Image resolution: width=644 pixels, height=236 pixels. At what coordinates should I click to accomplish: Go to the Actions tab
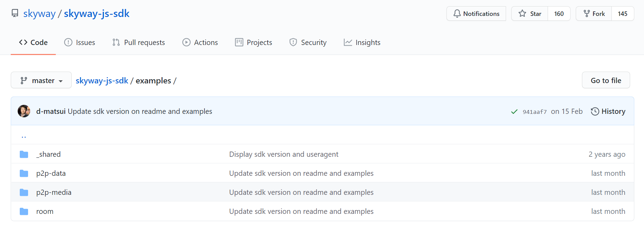tap(200, 43)
